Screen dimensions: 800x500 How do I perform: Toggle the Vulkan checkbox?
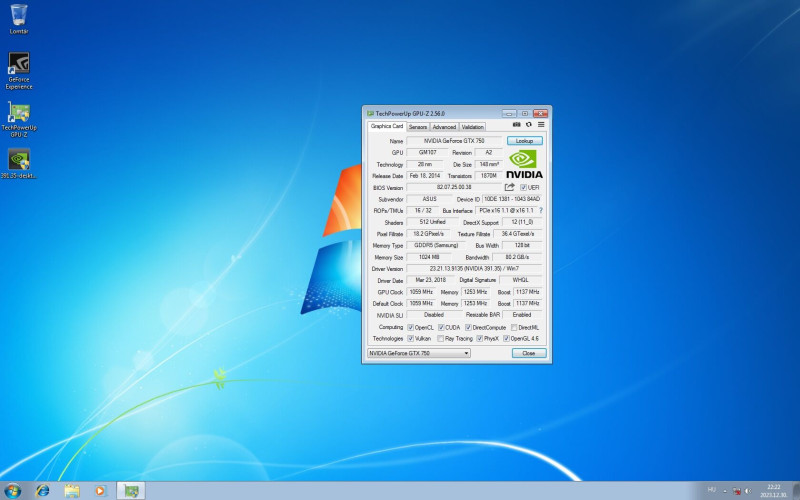tap(410, 339)
